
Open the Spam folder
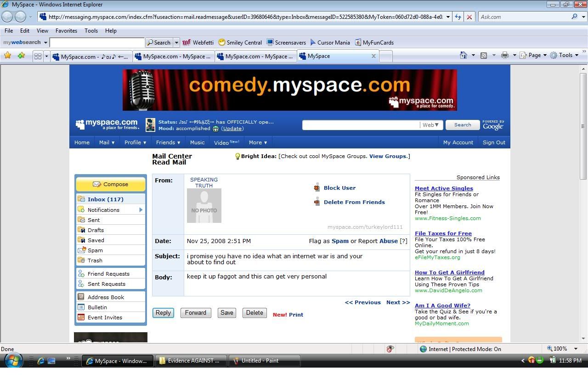click(x=111, y=250)
